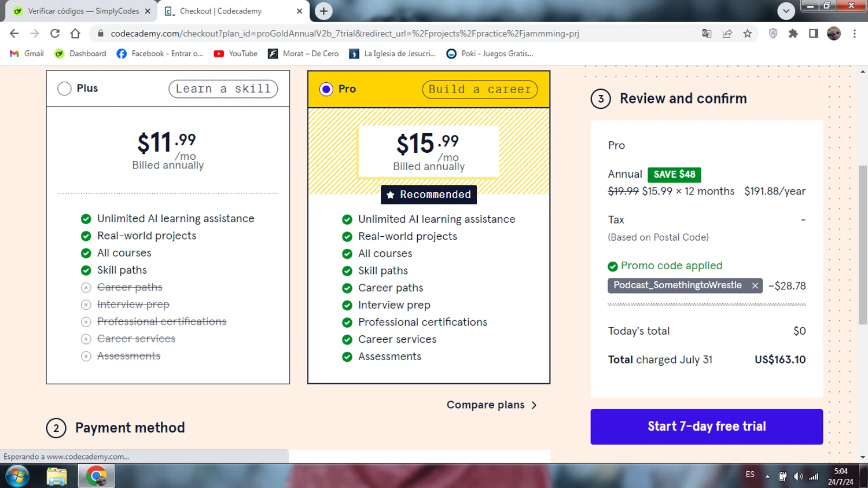The height and width of the screenshot is (488, 868).
Task: Click the SAVE $48 badge
Action: [674, 174]
